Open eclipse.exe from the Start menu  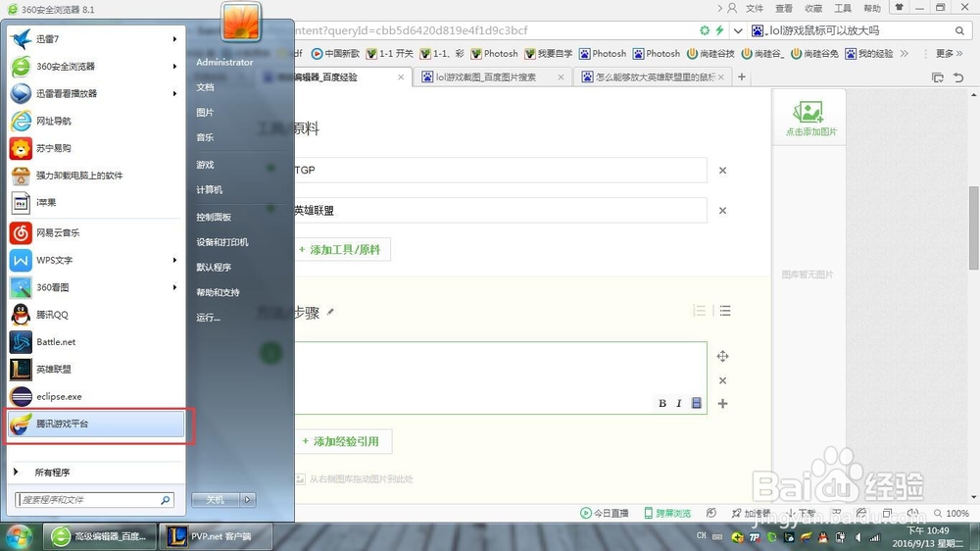point(95,396)
